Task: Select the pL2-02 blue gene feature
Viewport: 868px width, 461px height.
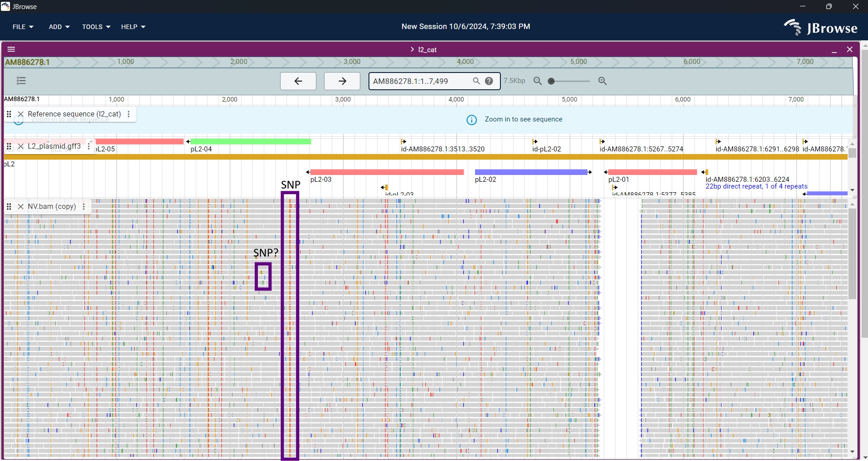Action: pos(531,172)
